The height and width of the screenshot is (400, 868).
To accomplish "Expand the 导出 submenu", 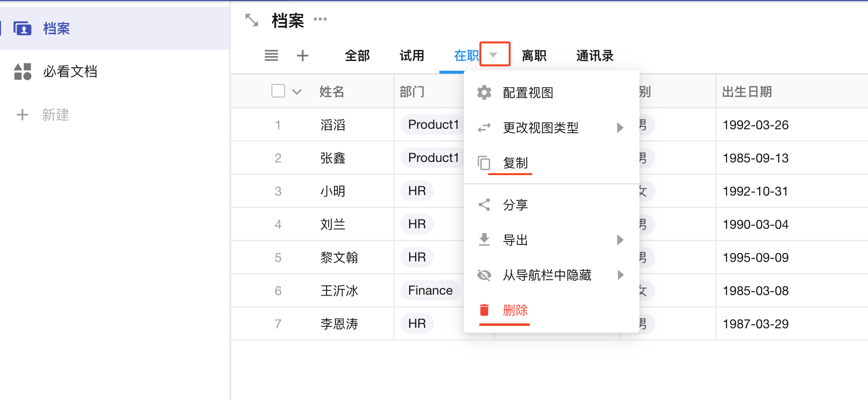I will coord(620,240).
